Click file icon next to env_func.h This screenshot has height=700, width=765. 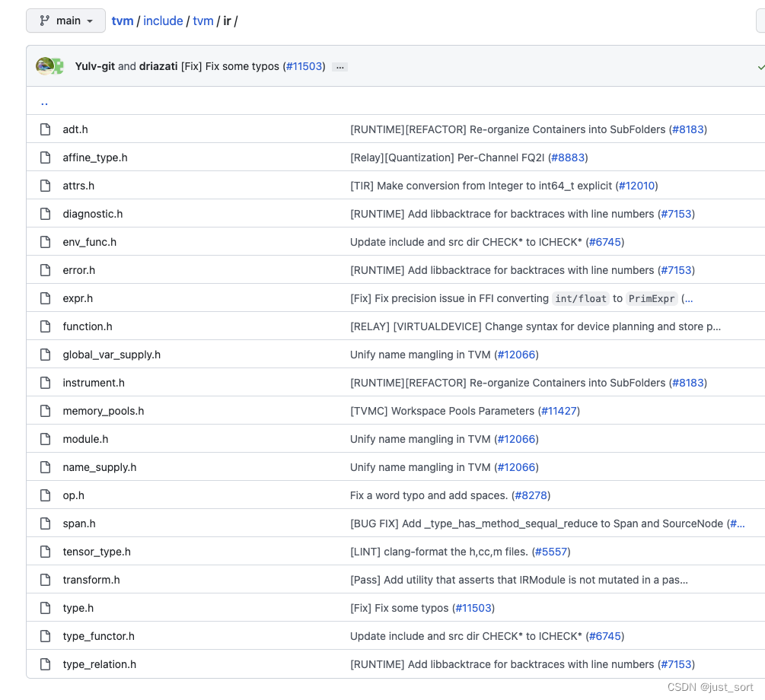coord(46,242)
